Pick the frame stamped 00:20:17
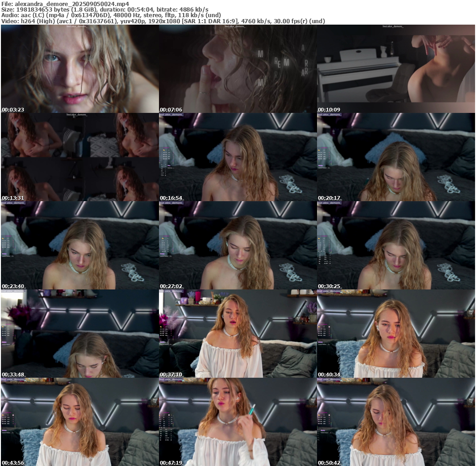This screenshot has height=466, width=476. pos(396,157)
